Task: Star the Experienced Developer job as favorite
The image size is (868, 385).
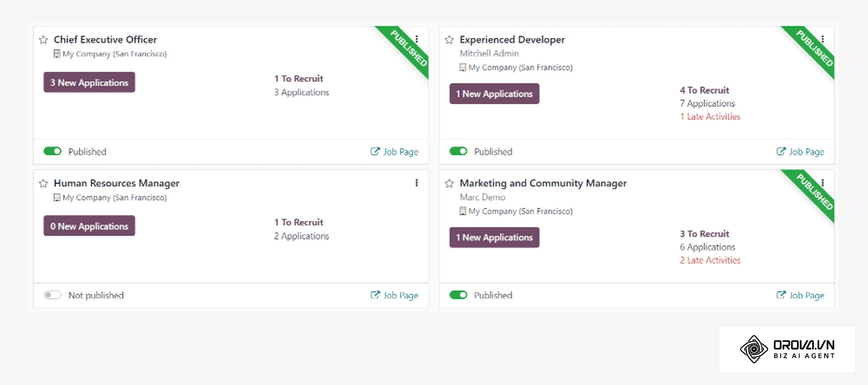Action: tap(449, 40)
